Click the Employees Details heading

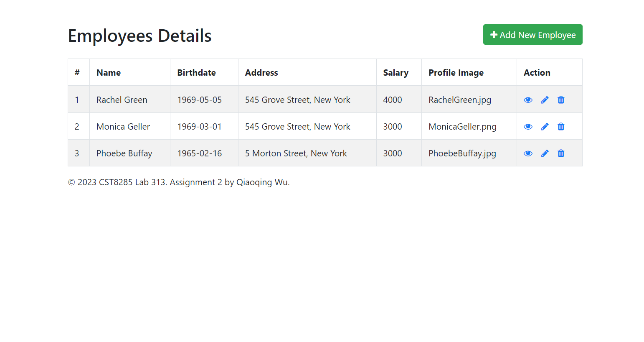click(140, 36)
